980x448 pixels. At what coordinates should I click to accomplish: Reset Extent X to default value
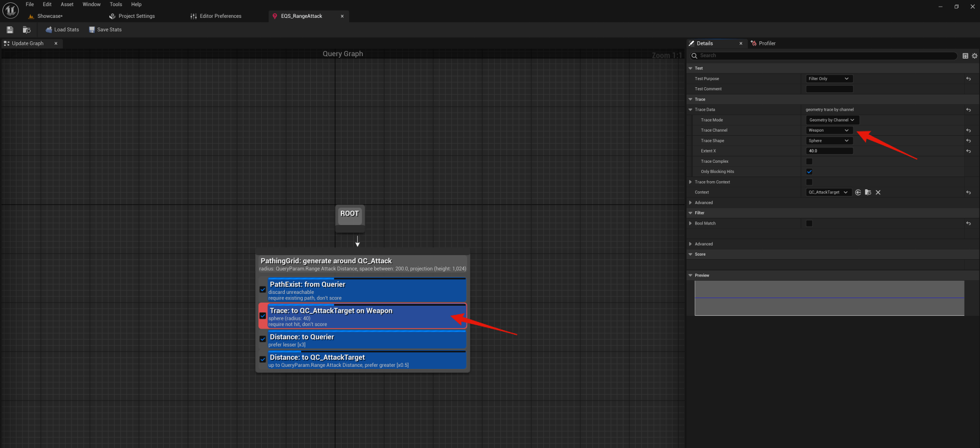(968, 151)
